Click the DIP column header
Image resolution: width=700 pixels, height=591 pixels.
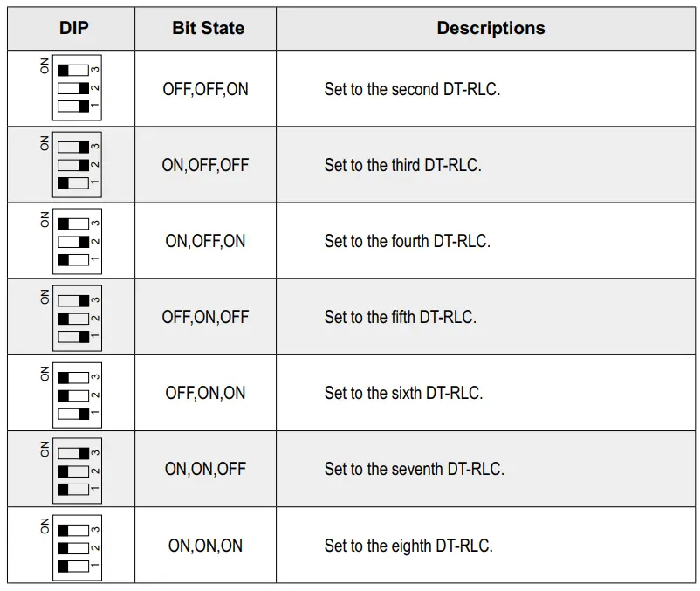pos(73,28)
